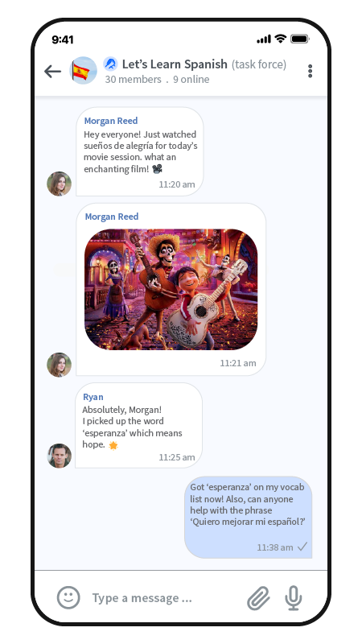Open 'Let's Learn Spanish' group title
Image resolution: width=362 pixels, height=644 pixels.
tap(175, 64)
